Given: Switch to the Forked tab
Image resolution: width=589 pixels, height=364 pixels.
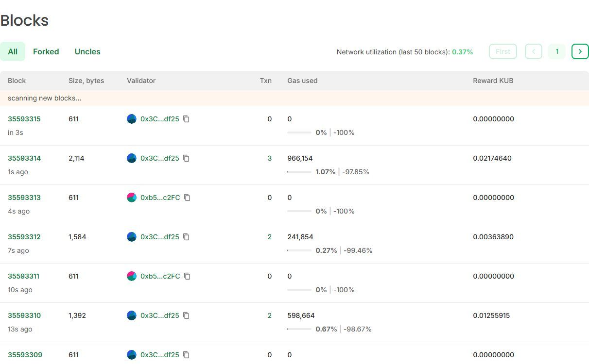Looking at the screenshot, I should (x=46, y=51).
